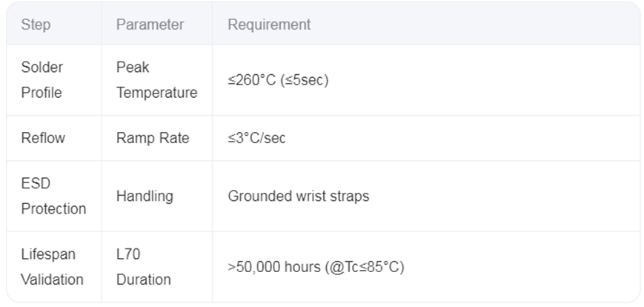Select the ≤3°C/sec requirement value
The height and width of the screenshot is (307, 644).
(x=256, y=138)
